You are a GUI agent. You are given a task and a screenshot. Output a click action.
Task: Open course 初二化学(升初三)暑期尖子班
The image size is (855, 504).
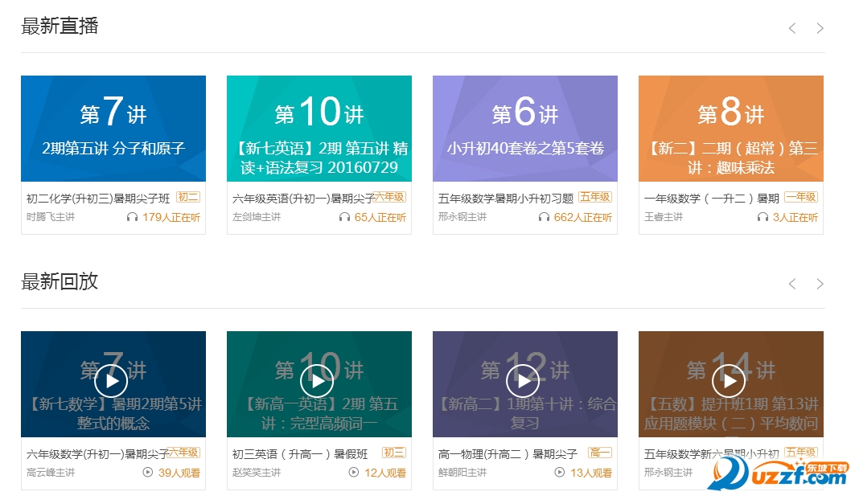pos(98,199)
